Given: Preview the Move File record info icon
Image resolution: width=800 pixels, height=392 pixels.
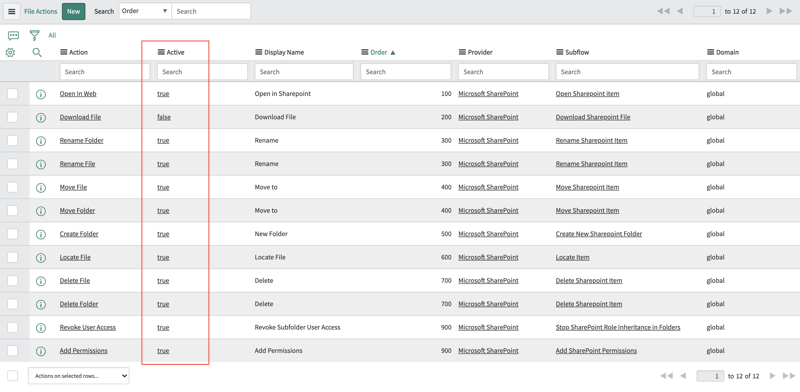Looking at the screenshot, I should 41,187.
